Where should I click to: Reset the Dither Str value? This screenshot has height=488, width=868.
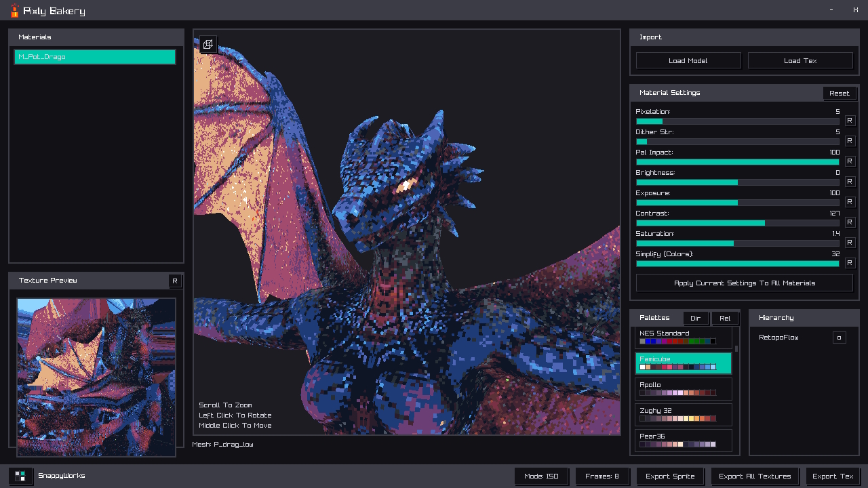click(x=850, y=141)
